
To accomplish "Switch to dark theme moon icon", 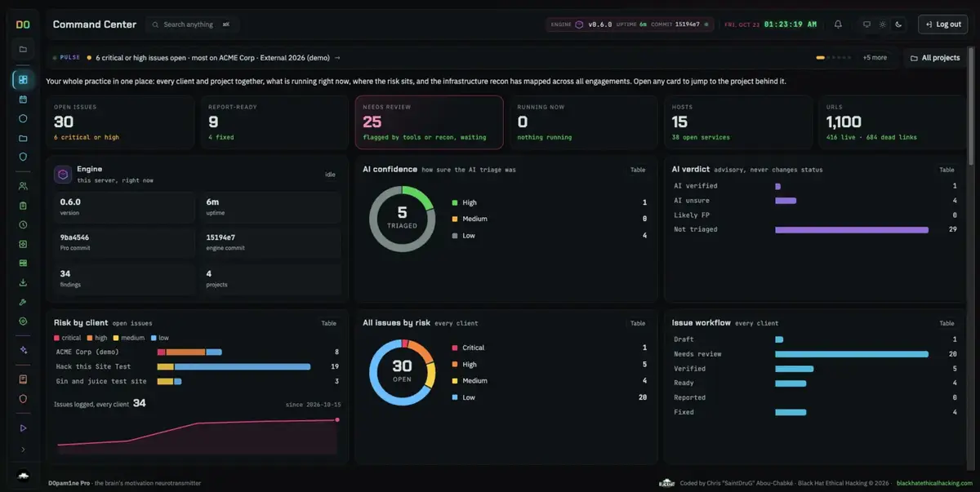I will click(x=898, y=24).
